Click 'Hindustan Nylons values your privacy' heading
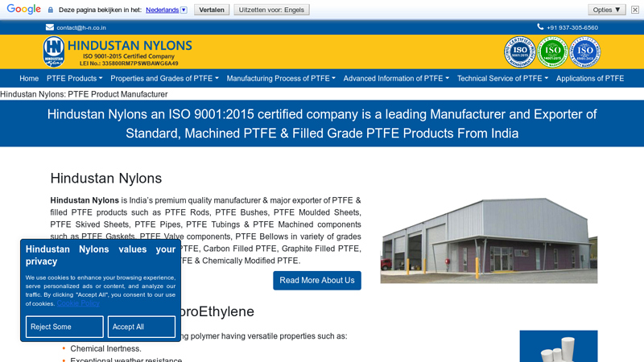The width and height of the screenshot is (644, 362). pyautogui.click(x=100, y=255)
